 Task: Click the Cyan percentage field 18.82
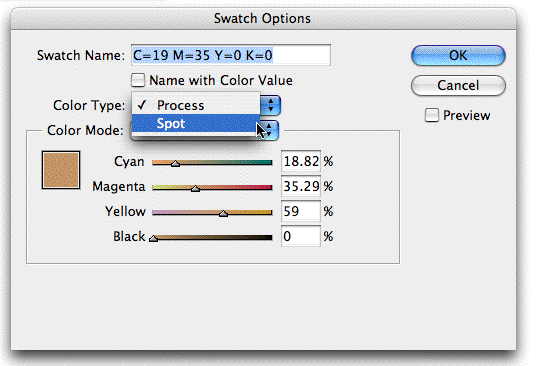[x=301, y=161]
